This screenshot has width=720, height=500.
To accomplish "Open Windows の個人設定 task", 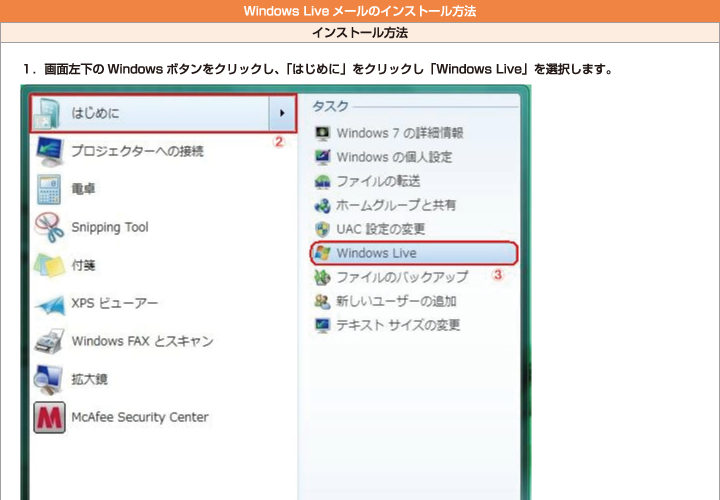I will coord(394,157).
